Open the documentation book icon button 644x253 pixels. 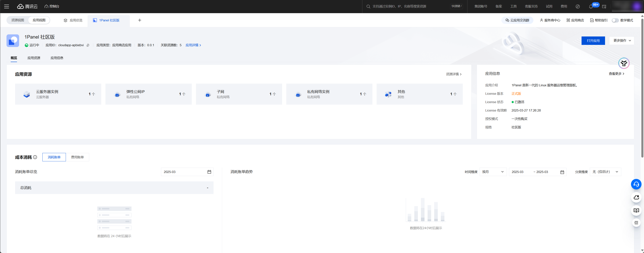coord(636,210)
